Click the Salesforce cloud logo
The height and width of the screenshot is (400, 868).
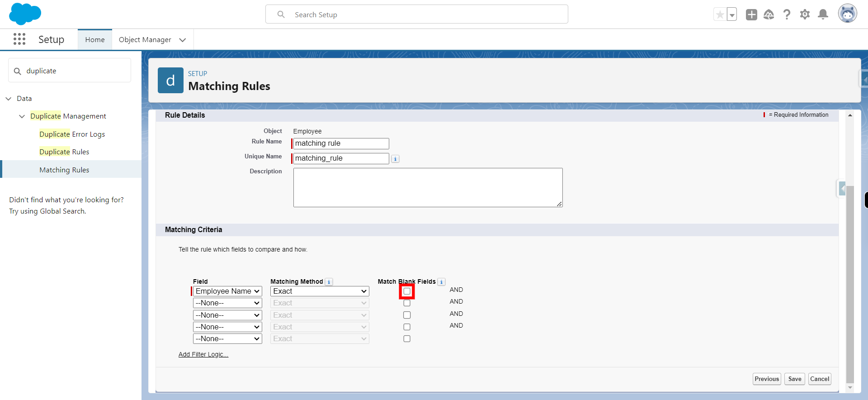pos(25,14)
